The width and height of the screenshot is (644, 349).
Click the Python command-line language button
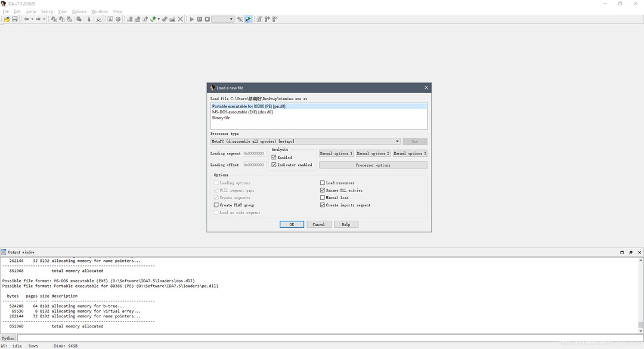pos(8,338)
